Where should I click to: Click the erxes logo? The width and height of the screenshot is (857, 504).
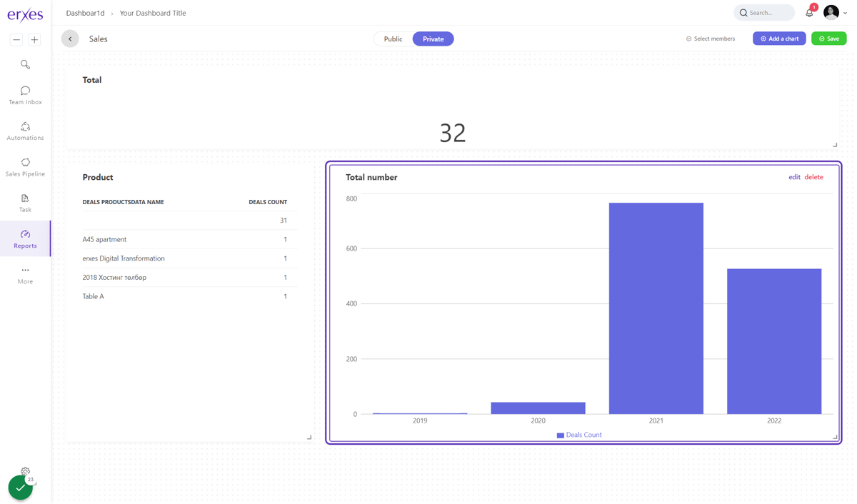point(25,14)
